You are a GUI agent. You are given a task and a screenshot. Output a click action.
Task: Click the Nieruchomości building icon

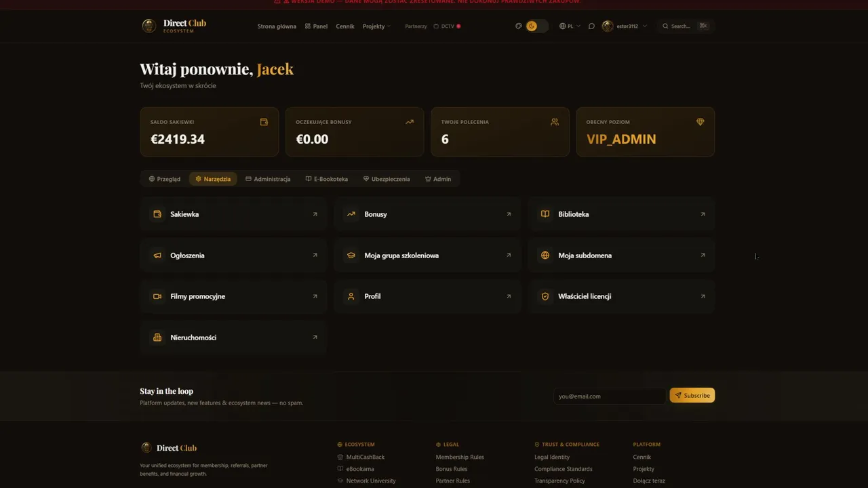coord(157,338)
